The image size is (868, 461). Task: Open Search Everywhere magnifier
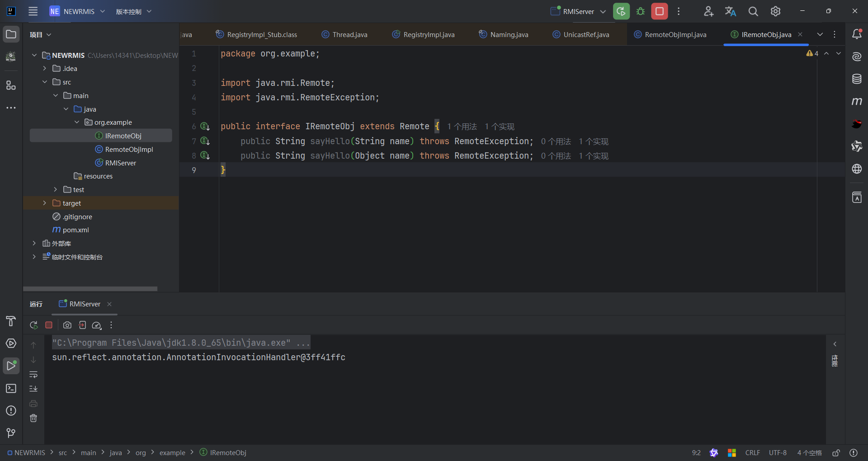pos(753,11)
